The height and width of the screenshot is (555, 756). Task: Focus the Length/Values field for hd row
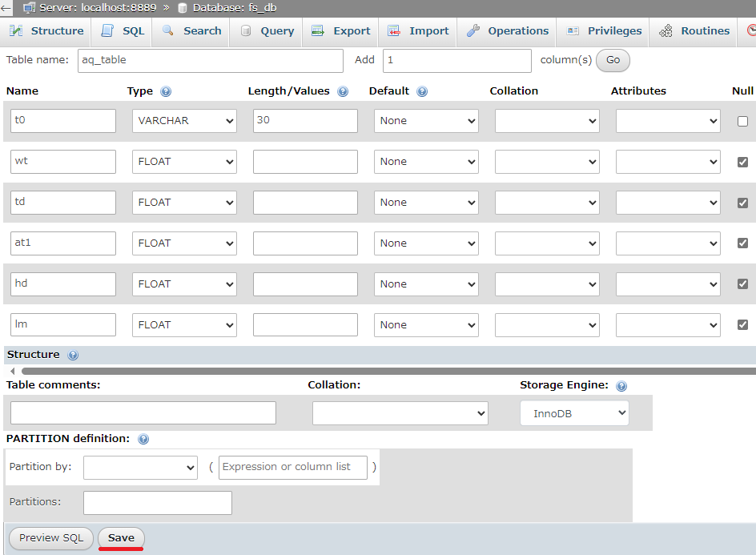coord(305,284)
